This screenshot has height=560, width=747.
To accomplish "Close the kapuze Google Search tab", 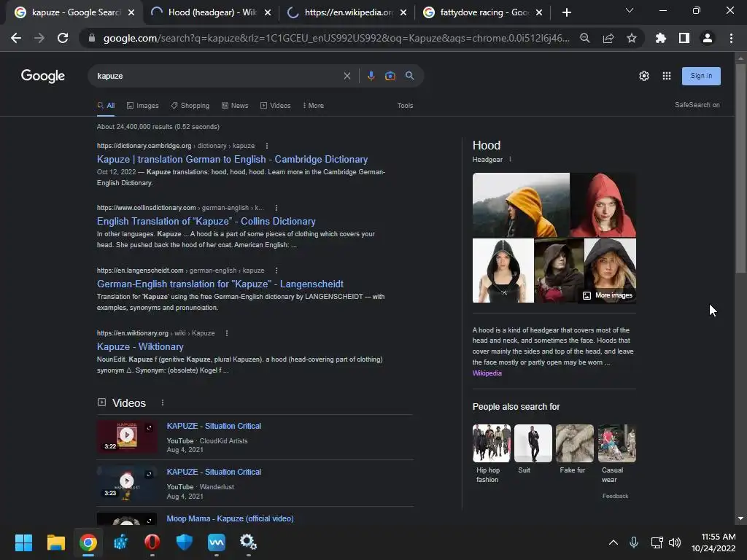I will (131, 13).
